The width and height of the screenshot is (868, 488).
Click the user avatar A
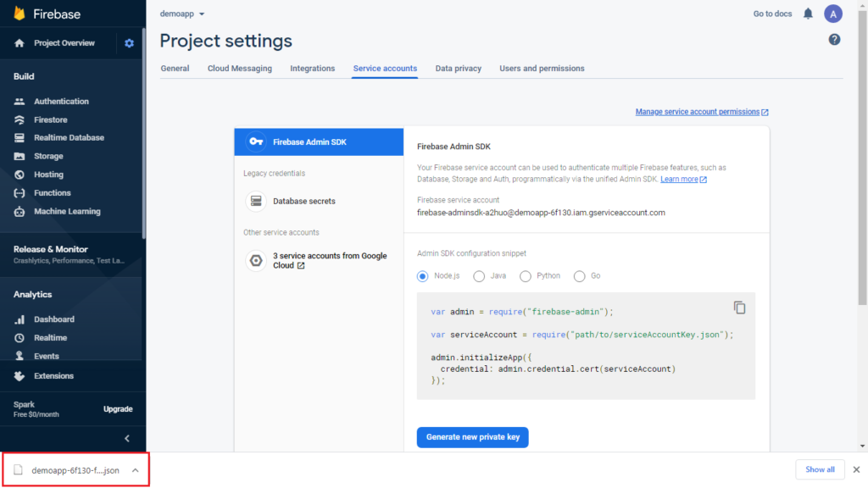point(832,14)
